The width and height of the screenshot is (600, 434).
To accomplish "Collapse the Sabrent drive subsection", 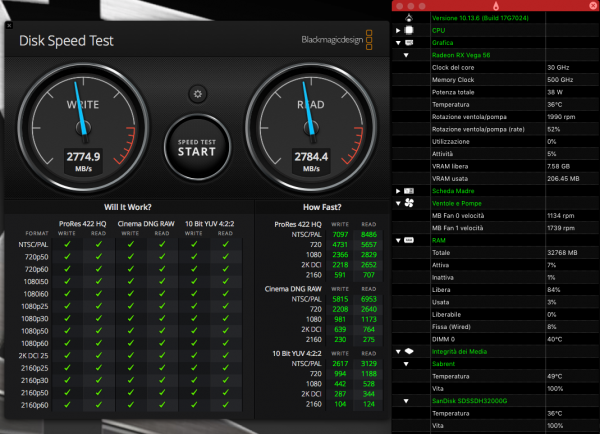I will coord(405,364).
